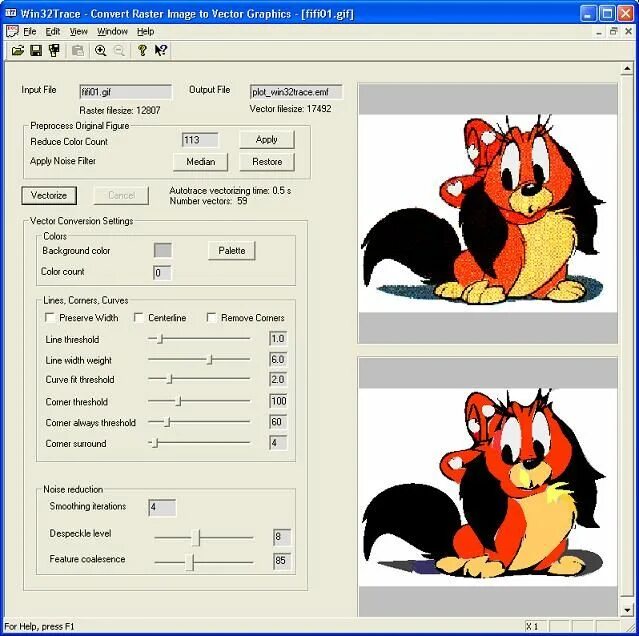This screenshot has width=639, height=636.
Task: Click the Curve fit threshold slider
Action: click(199, 379)
